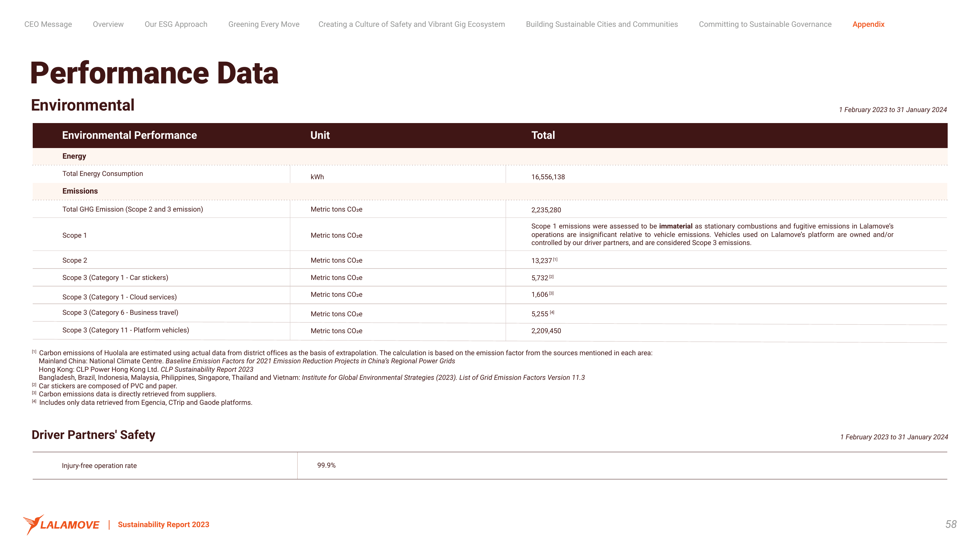Click the Scope 2 row label
This screenshot has width=980, height=551.
[x=75, y=260]
